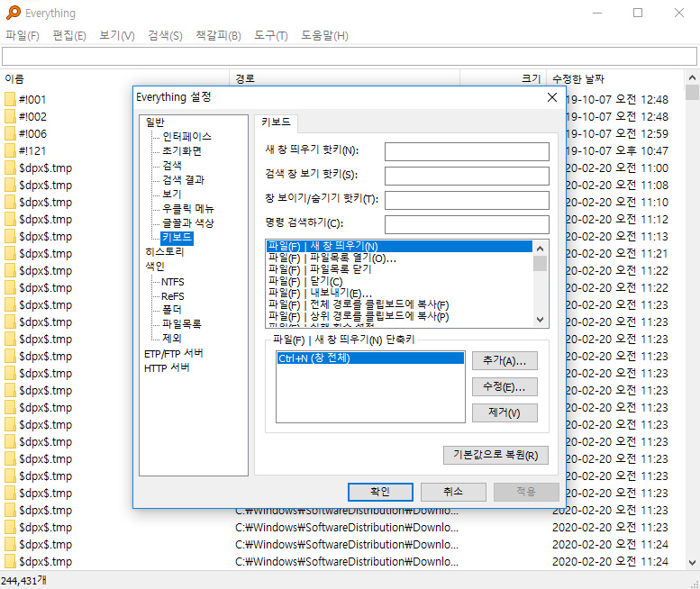700x589 pixels.
Task: Open the 책갈피(B) menu
Action: click(x=218, y=36)
